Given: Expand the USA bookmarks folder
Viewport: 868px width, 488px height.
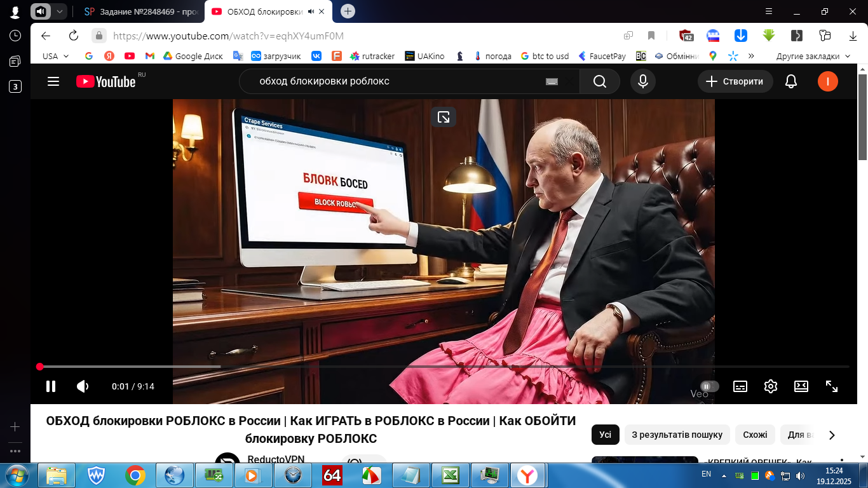Looking at the screenshot, I should click(x=55, y=56).
